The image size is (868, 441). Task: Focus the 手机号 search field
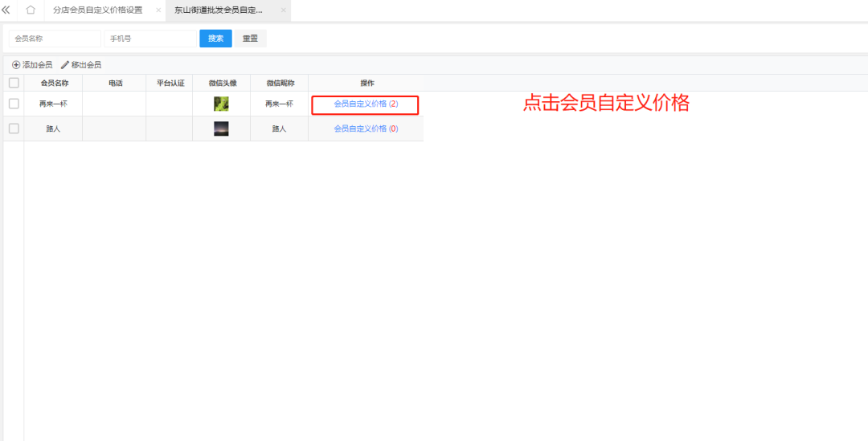[149, 39]
